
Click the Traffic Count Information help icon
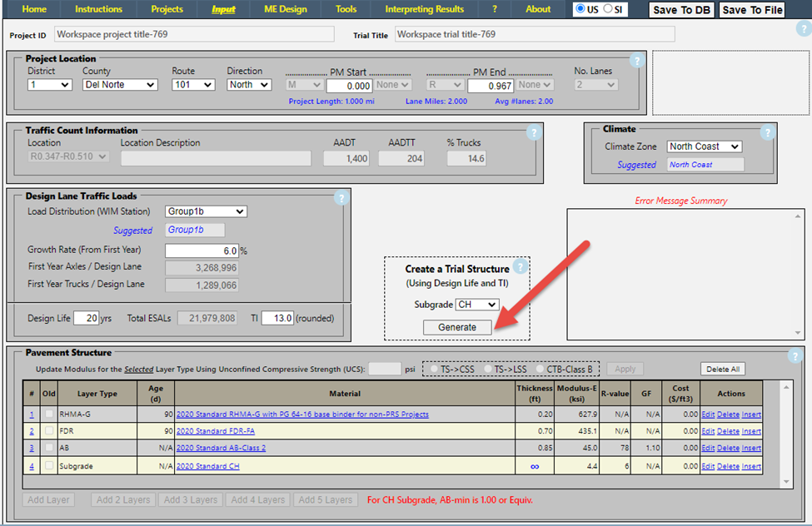(x=534, y=132)
